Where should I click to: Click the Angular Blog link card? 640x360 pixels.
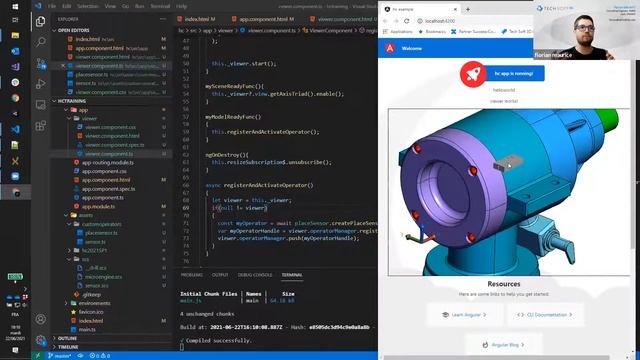coord(504,345)
